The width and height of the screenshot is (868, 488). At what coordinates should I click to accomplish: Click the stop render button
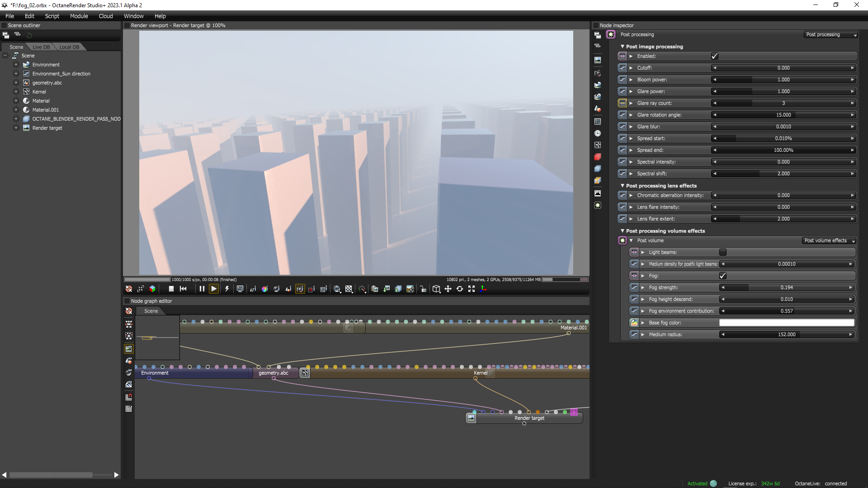coord(171,289)
